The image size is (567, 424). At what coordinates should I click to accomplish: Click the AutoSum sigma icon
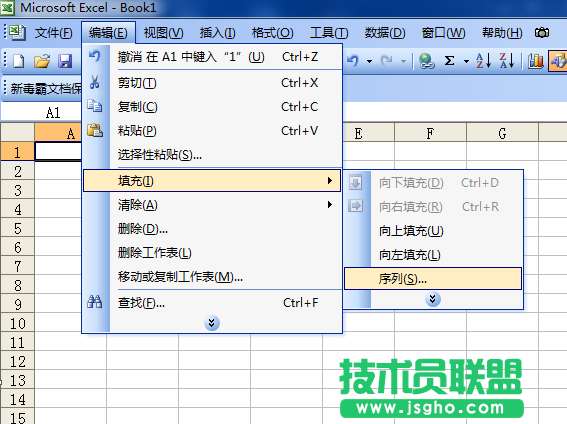pos(449,60)
